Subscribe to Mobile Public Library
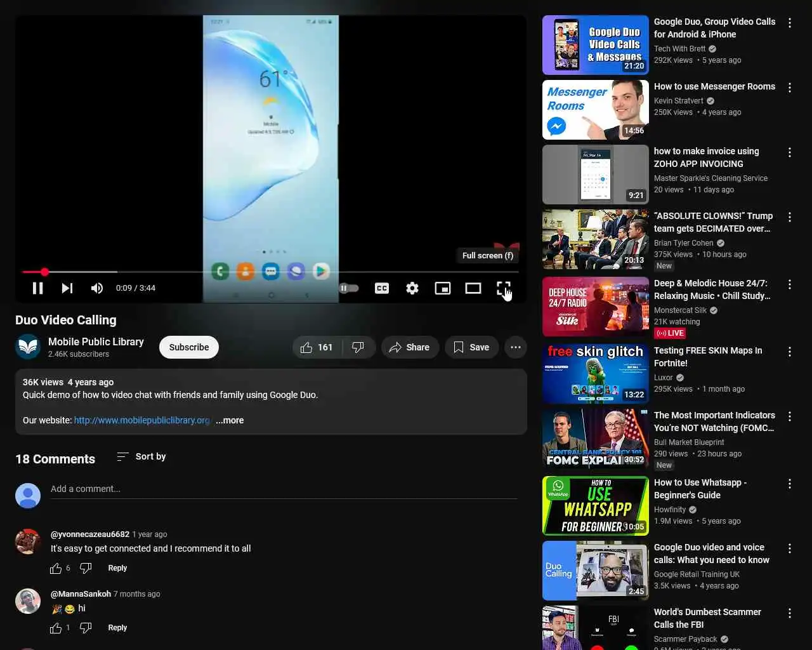Image resolution: width=812 pixels, height=650 pixels. pyautogui.click(x=189, y=347)
